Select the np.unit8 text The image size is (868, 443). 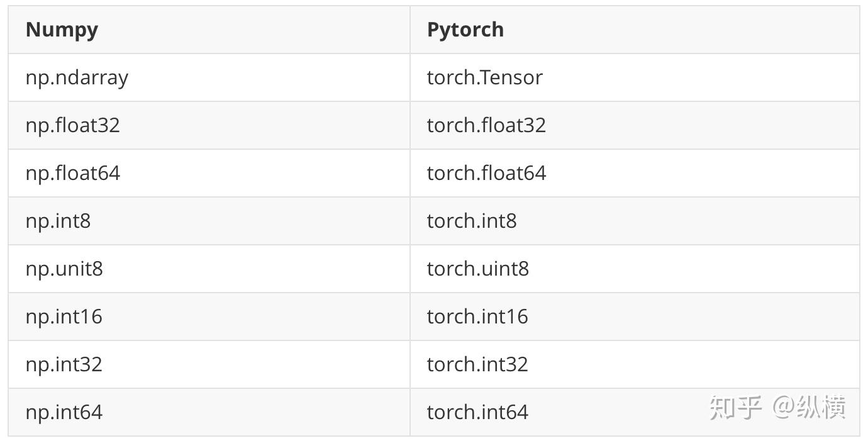(64, 269)
